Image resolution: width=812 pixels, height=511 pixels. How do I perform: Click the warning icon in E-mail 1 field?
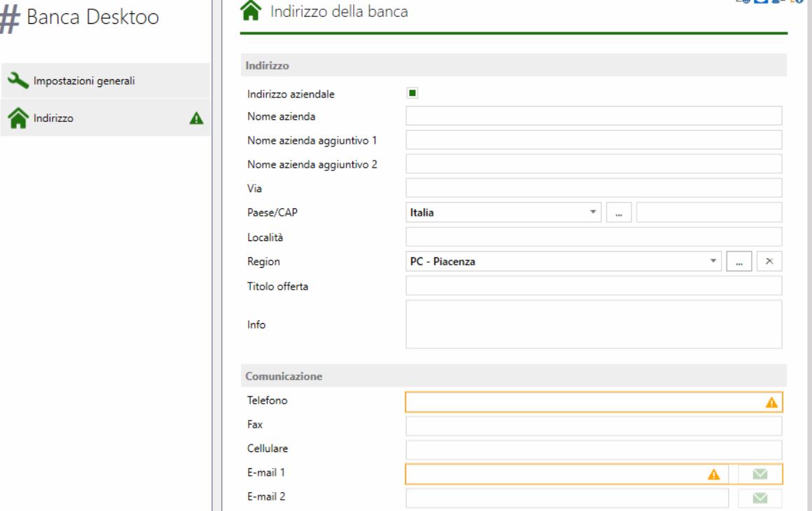point(714,475)
